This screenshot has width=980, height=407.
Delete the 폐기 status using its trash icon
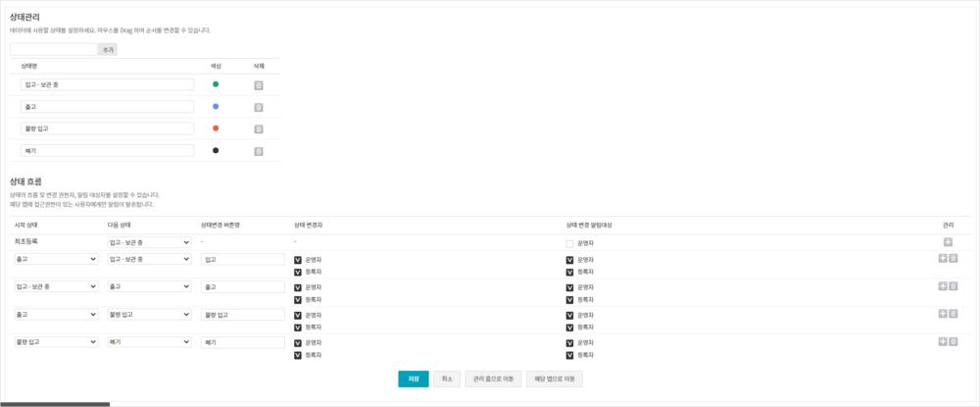click(x=259, y=151)
